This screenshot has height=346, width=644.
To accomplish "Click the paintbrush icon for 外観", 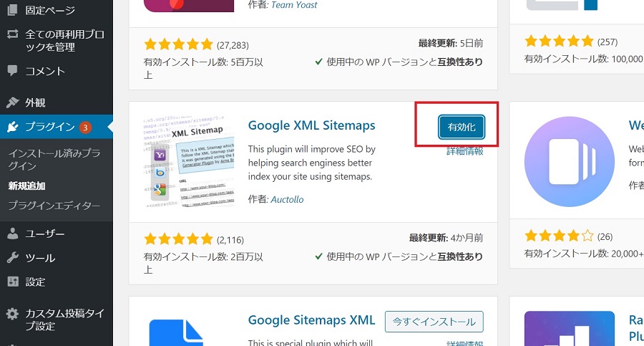I will 12,102.
